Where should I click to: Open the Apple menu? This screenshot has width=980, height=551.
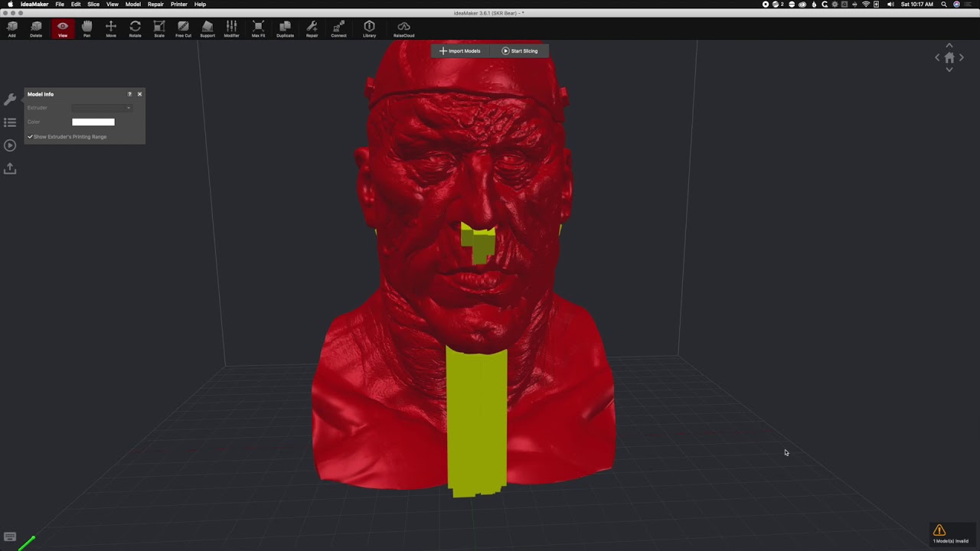pos(10,5)
